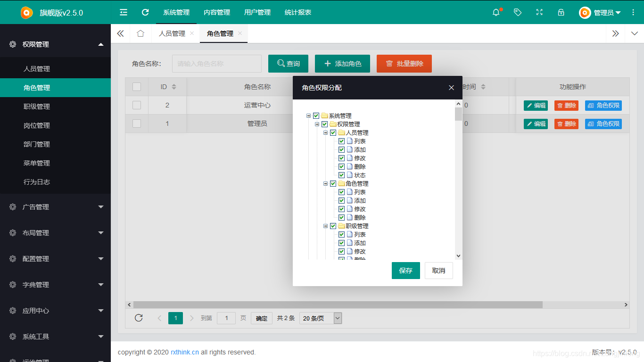Uncheck the 职级管理 tree checkbox

point(333,226)
